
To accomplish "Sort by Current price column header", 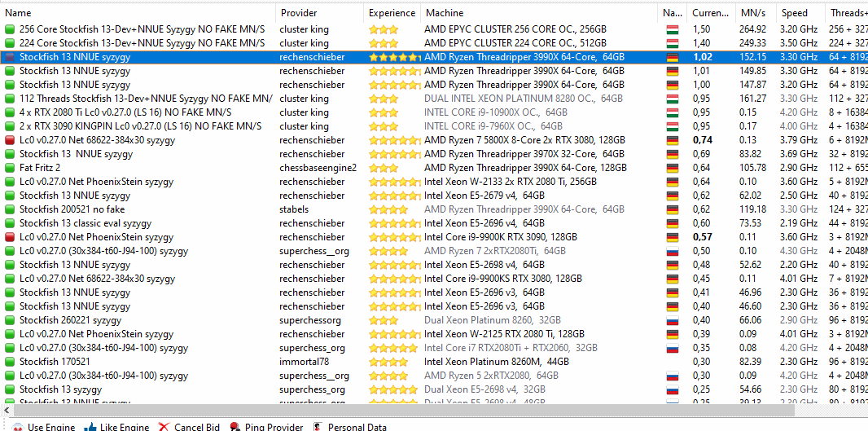I will coord(712,13).
